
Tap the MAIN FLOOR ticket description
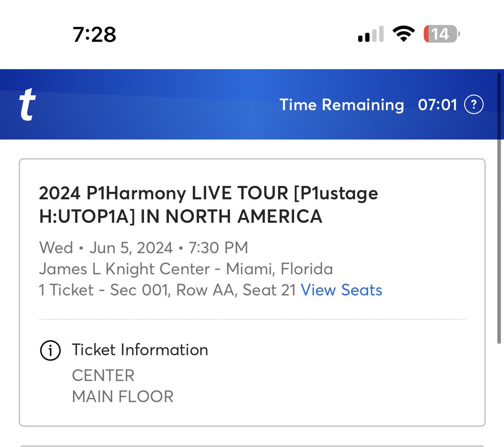tap(123, 397)
